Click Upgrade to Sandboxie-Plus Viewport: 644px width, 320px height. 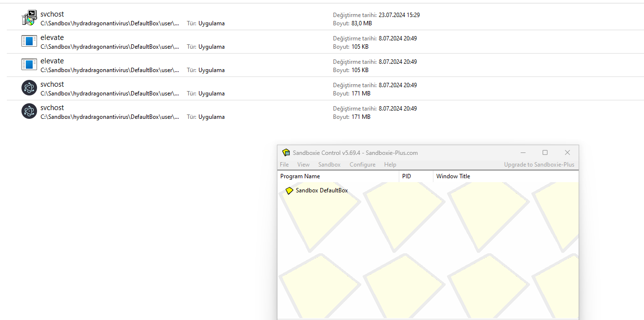pos(539,165)
